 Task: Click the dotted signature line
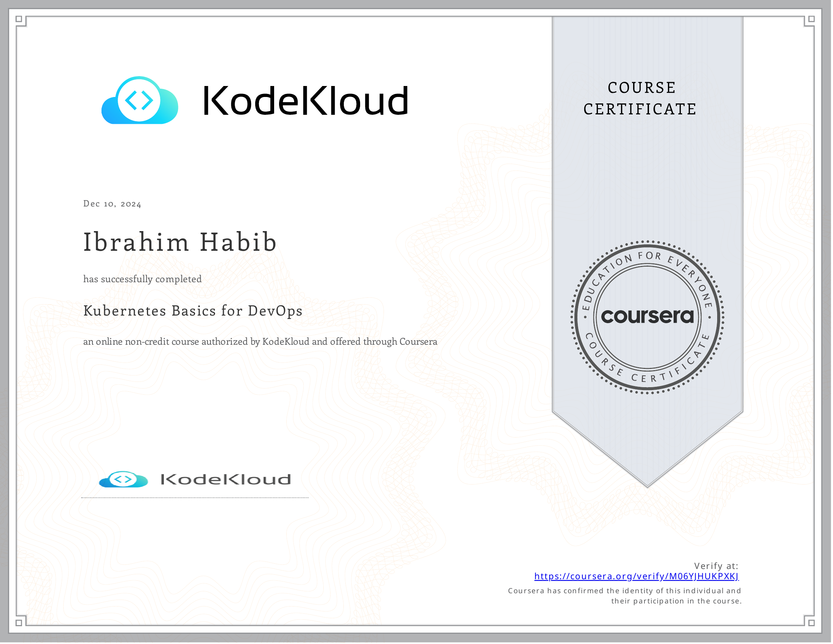(195, 498)
